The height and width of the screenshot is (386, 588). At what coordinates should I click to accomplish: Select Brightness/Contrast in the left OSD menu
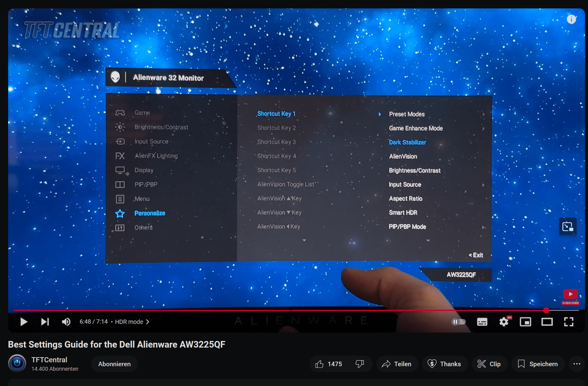pyautogui.click(x=161, y=127)
